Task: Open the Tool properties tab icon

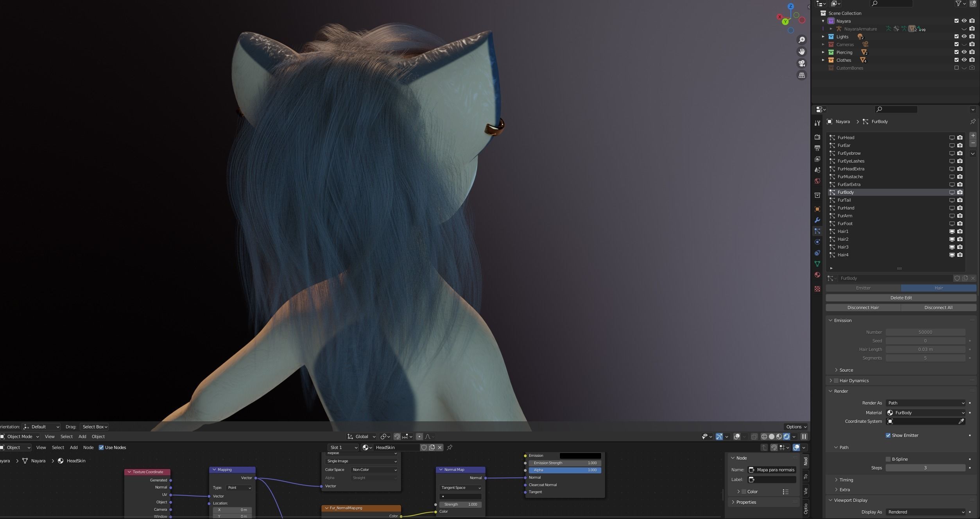Action: (817, 123)
